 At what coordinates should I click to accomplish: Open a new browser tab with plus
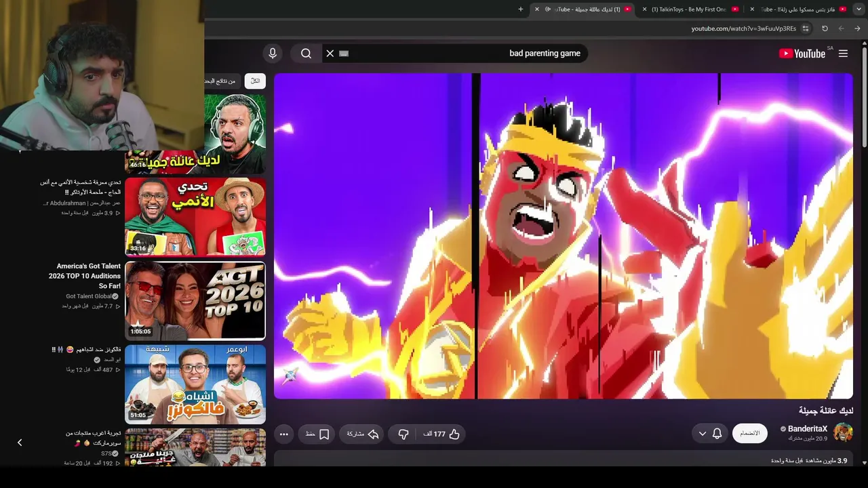tap(521, 9)
